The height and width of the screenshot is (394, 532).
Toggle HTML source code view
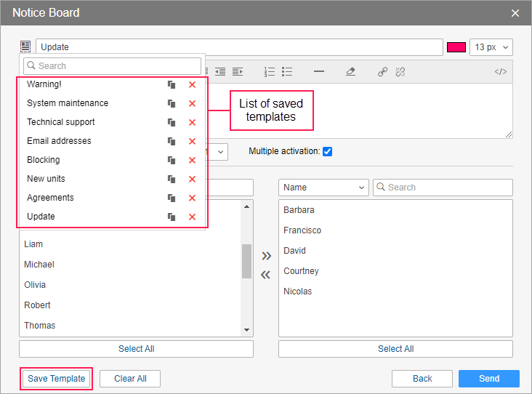tap(500, 71)
